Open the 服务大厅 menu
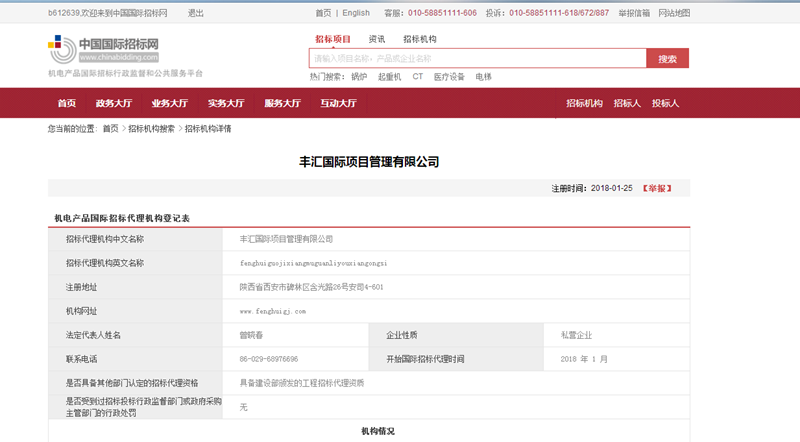This screenshot has height=442, width=800. 282,103
